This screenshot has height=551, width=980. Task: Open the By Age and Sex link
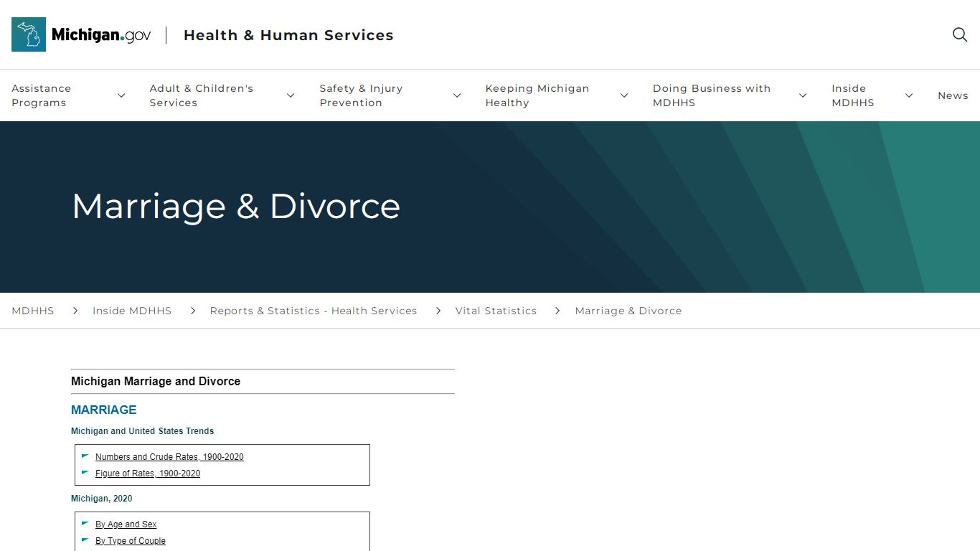(x=126, y=524)
